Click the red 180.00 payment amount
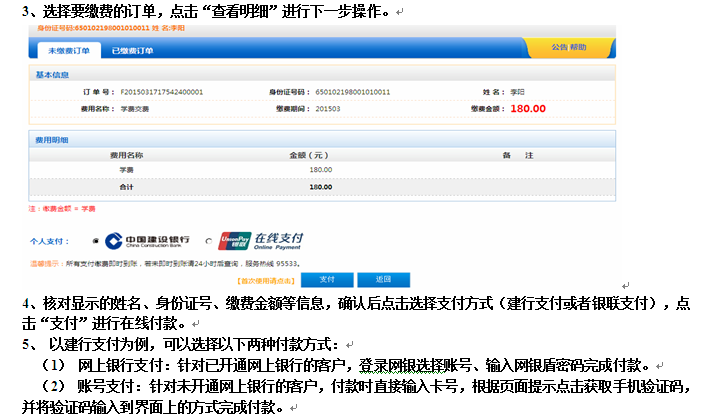The width and height of the screenshot is (710, 420). (528, 108)
